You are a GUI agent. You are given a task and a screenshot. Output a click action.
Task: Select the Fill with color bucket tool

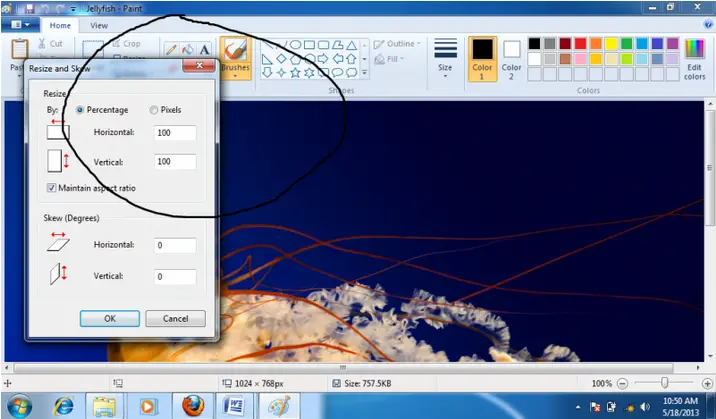click(188, 49)
